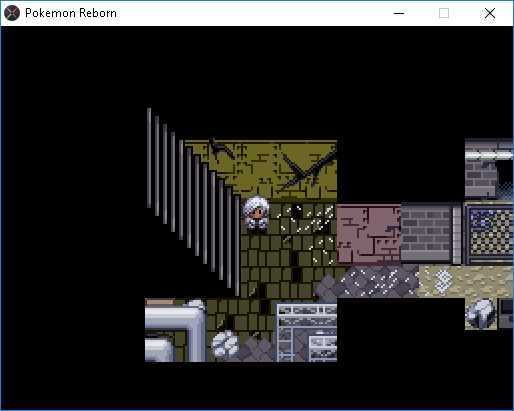This screenshot has height=411, width=514.
Task: Click the bent gray metal pipe
Action: pyautogui.click(x=175, y=330)
